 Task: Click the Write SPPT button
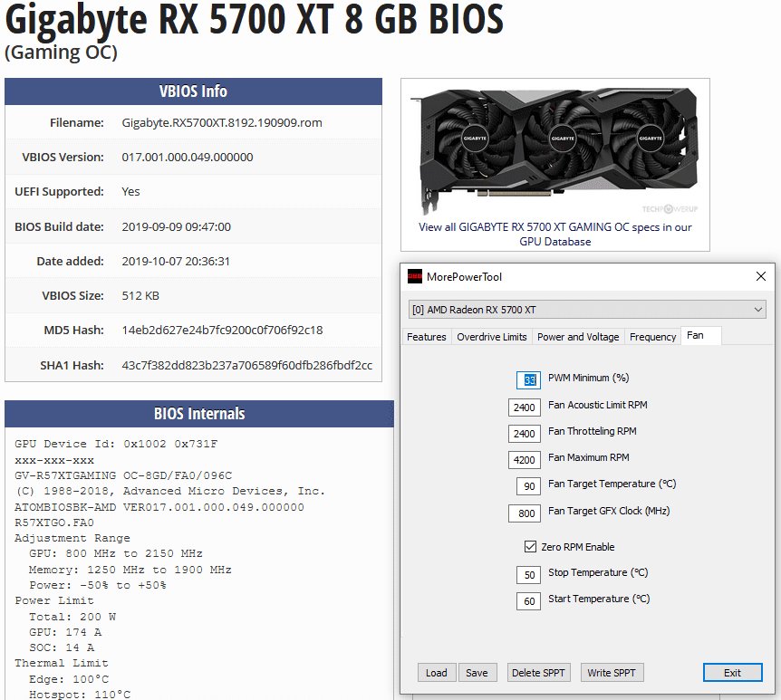(612, 673)
